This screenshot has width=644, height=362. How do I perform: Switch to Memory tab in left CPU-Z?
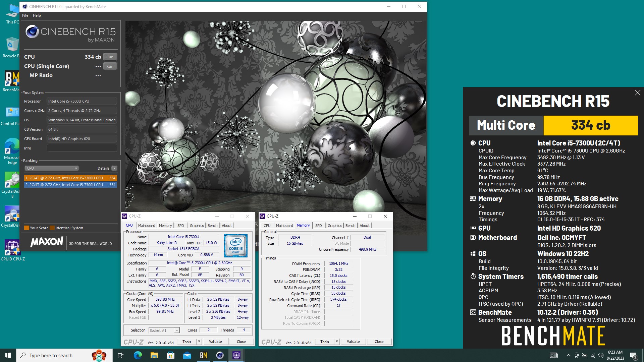tap(165, 226)
